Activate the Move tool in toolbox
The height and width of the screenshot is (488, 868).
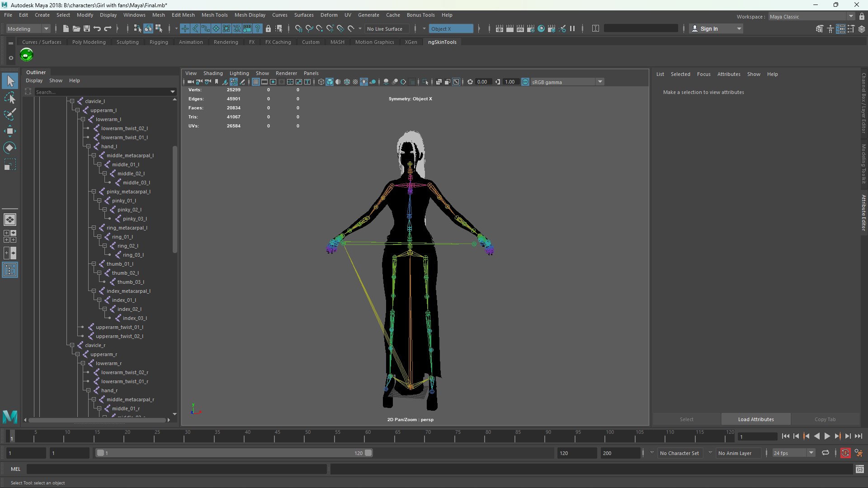10,131
